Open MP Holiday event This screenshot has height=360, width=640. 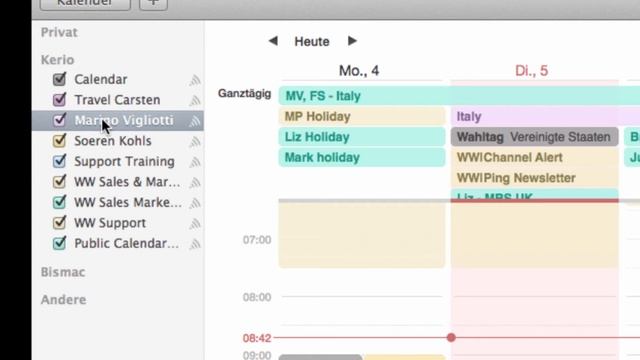point(362,116)
